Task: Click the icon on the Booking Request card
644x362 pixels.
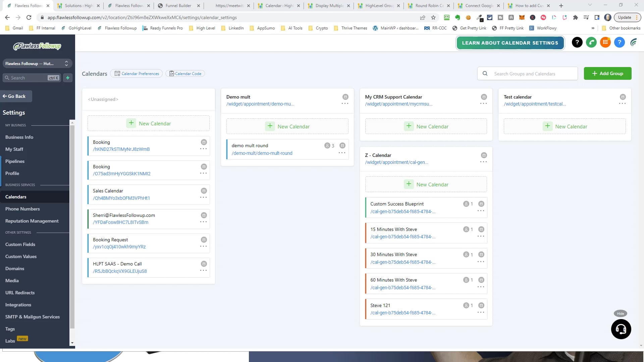Action: pyautogui.click(x=204, y=240)
